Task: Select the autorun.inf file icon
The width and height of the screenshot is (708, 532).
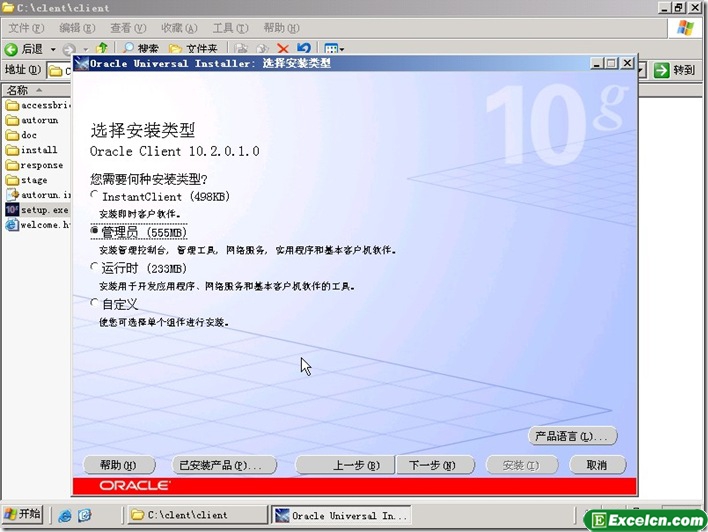Action: 12,195
